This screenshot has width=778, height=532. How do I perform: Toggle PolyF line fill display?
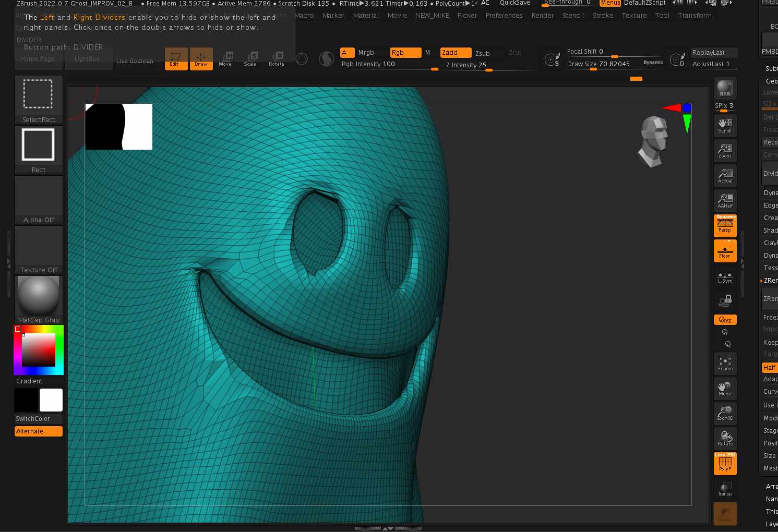725,464
